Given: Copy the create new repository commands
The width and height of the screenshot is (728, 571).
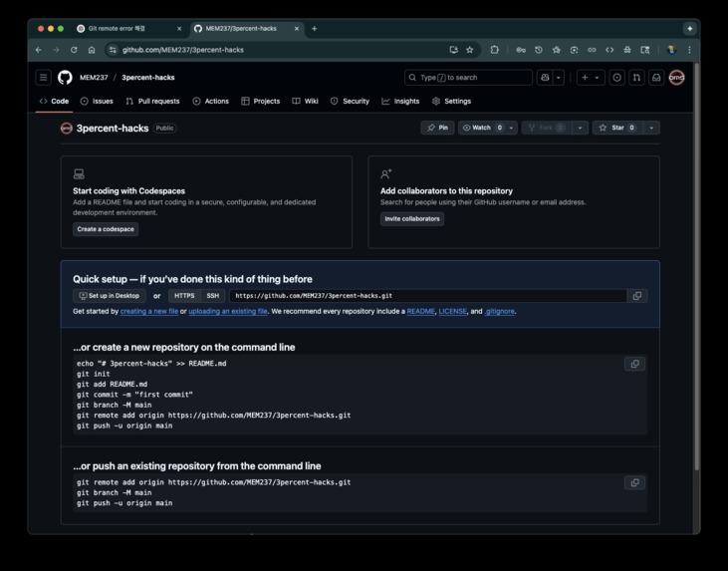Looking at the screenshot, I should tap(634, 364).
